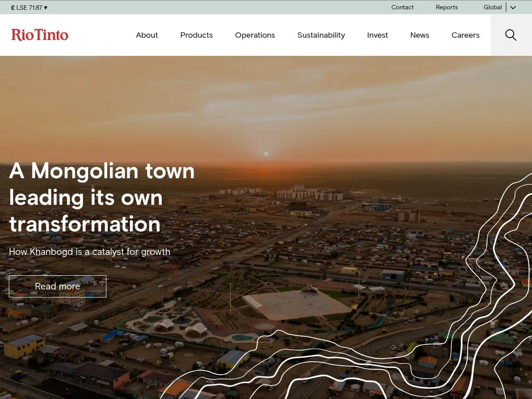
Task: Open the About navigation menu
Action: click(147, 35)
